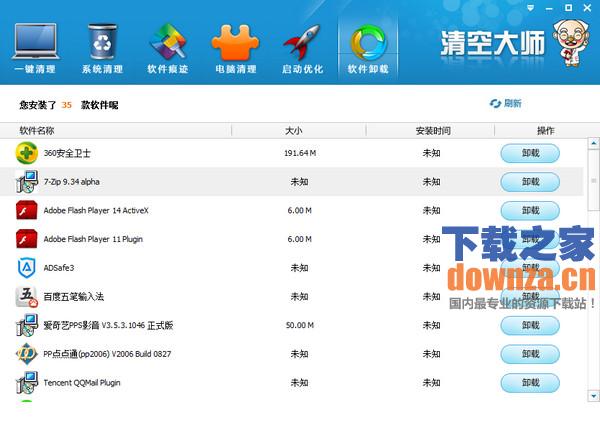Switch to 一键清理 tab label
This screenshot has width=600, height=428.
tap(35, 69)
